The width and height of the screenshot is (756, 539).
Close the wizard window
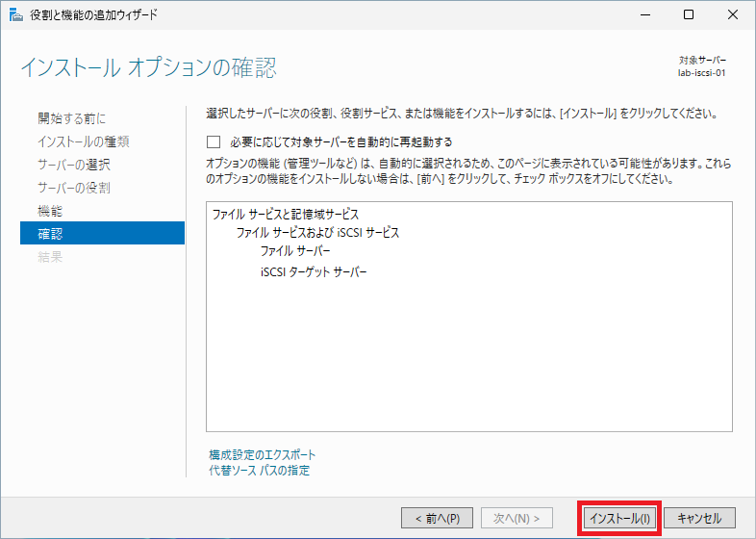tap(733, 15)
